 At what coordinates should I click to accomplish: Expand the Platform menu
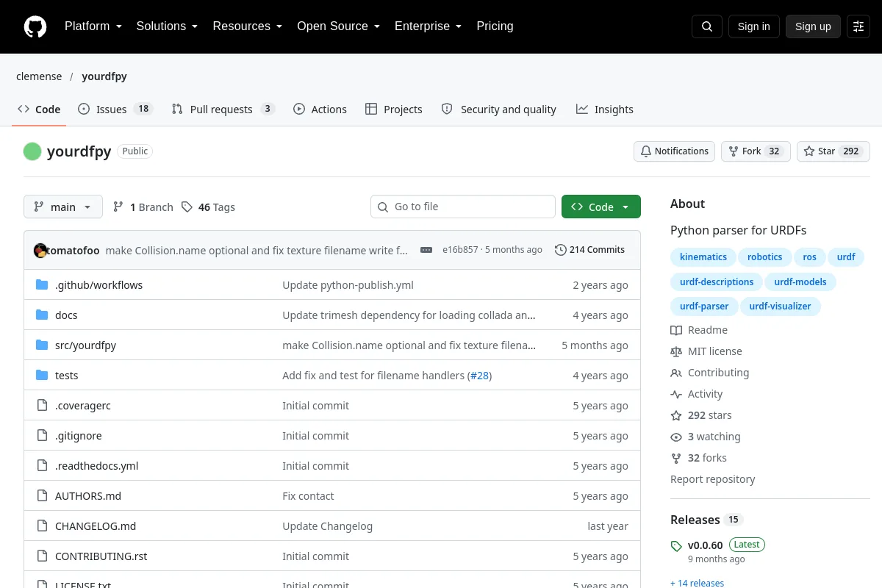click(x=93, y=26)
